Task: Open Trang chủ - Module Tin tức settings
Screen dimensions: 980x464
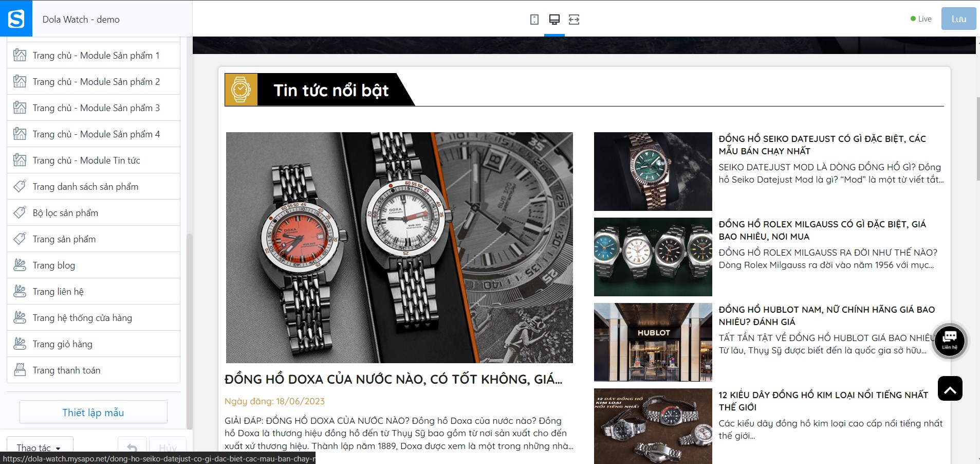Action: coord(94,160)
